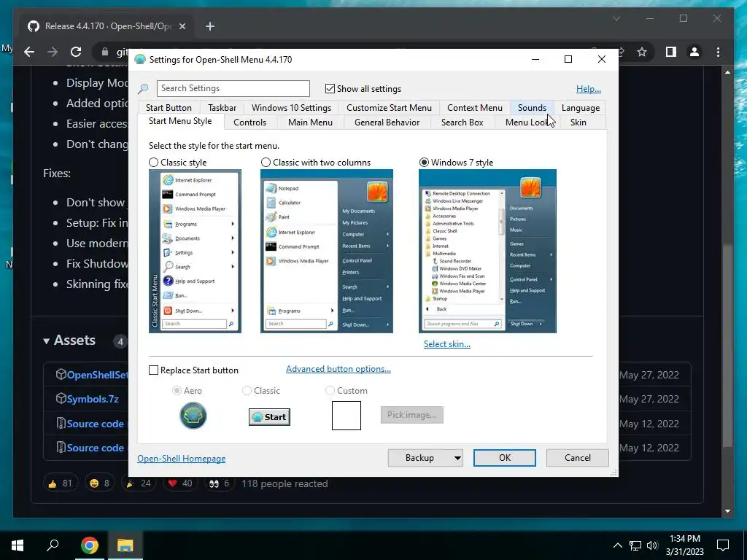Viewport: 747px width, 560px height.
Task: Open the Language tab
Action: point(580,108)
